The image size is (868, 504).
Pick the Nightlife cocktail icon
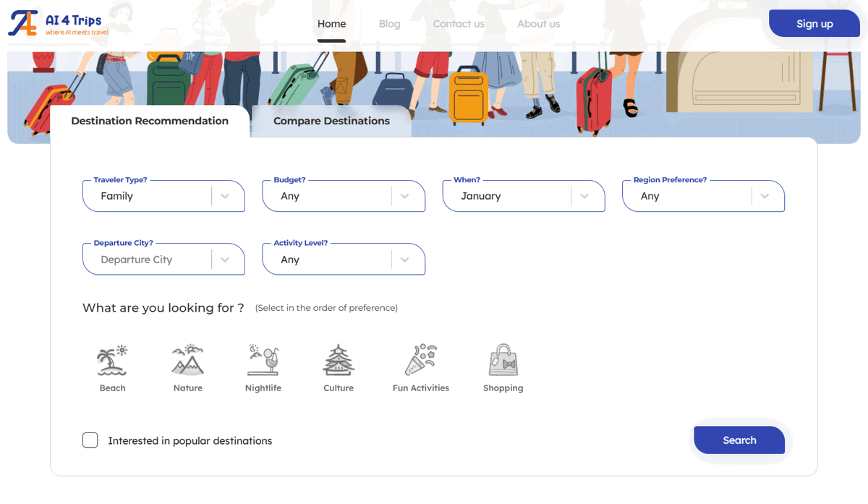click(263, 360)
